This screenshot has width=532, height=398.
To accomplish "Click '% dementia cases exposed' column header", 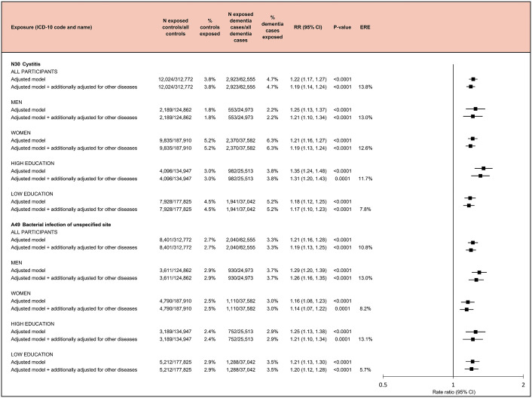I will [272, 27].
